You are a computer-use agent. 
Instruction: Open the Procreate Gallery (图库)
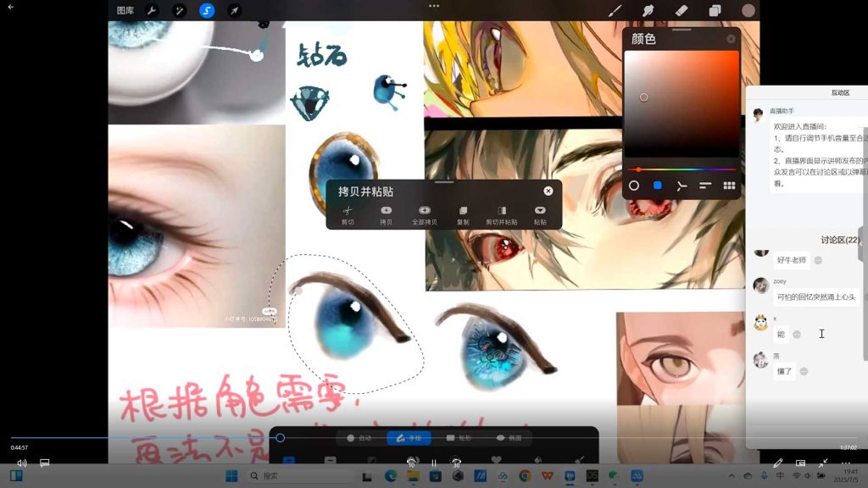[125, 10]
